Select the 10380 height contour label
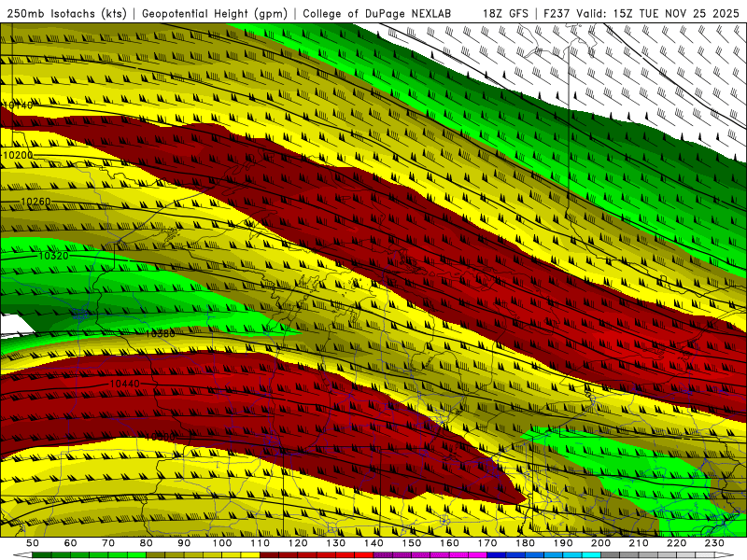Image resolution: width=747 pixels, height=560 pixels. tap(160, 333)
